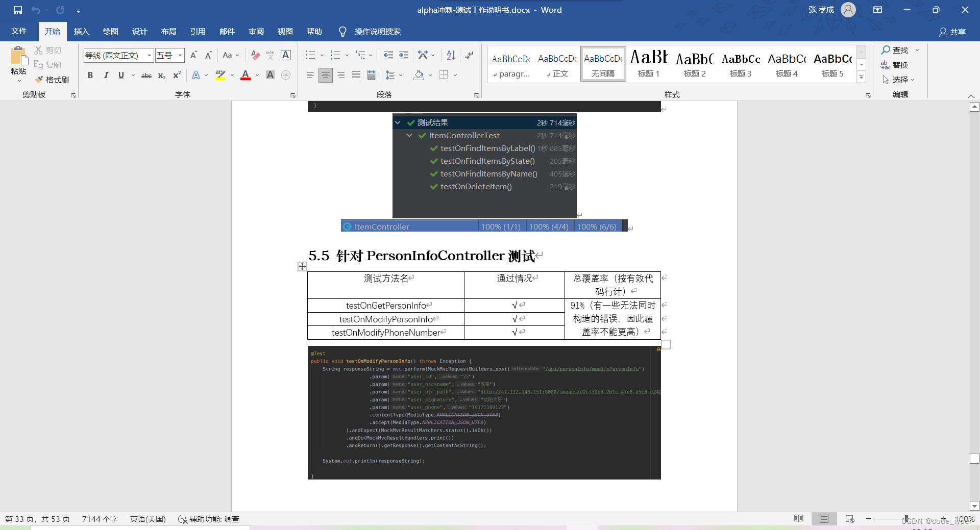
Task: Switch to Web Layout view
Action: click(849, 519)
